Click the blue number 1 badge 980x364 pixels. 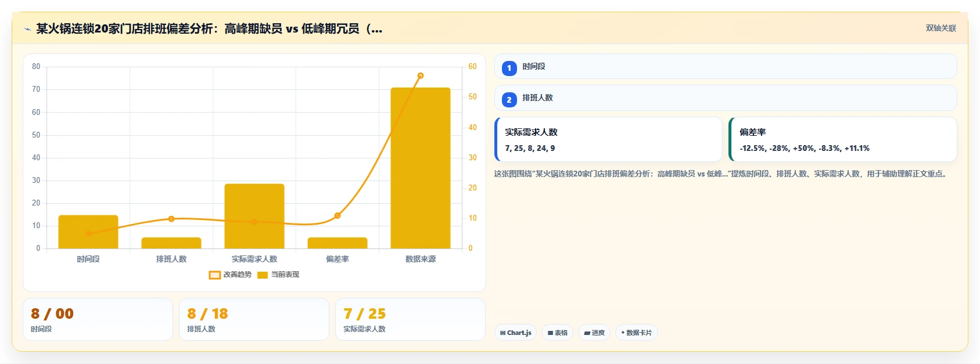click(x=509, y=68)
